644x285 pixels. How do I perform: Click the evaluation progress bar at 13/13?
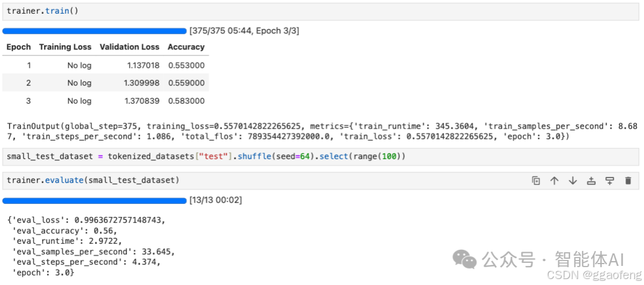click(x=94, y=201)
